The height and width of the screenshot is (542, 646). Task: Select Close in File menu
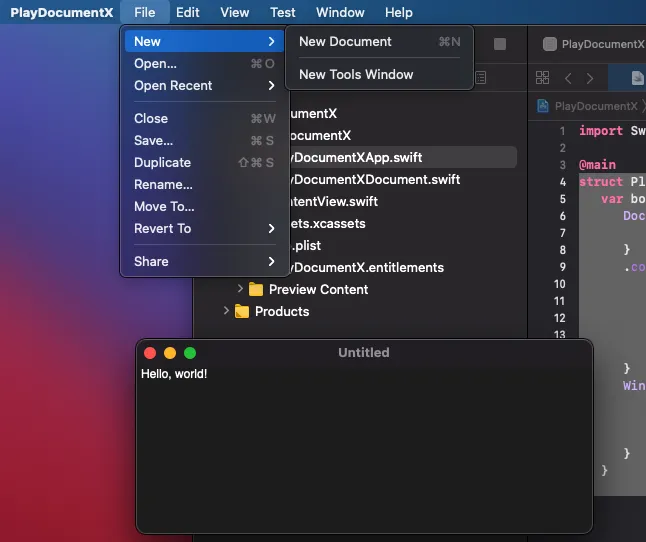204,119
